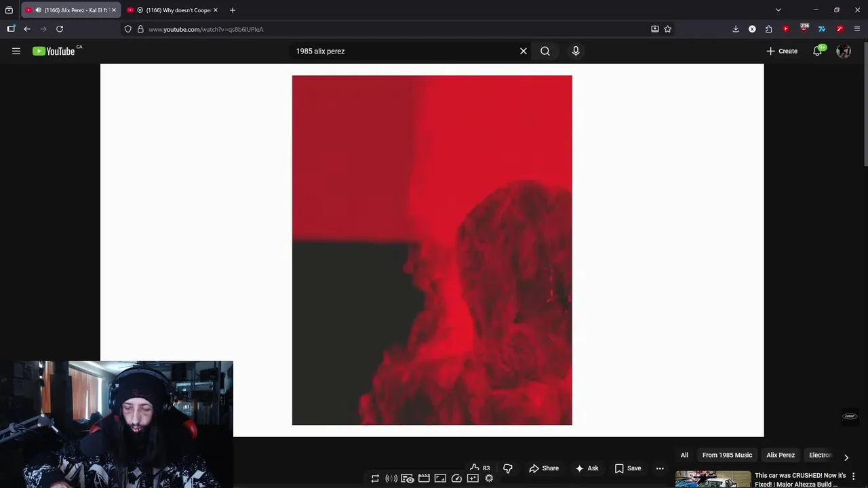Screen dimensions: 868x488
Task: Start voice search with the microphone
Action: tap(576, 51)
